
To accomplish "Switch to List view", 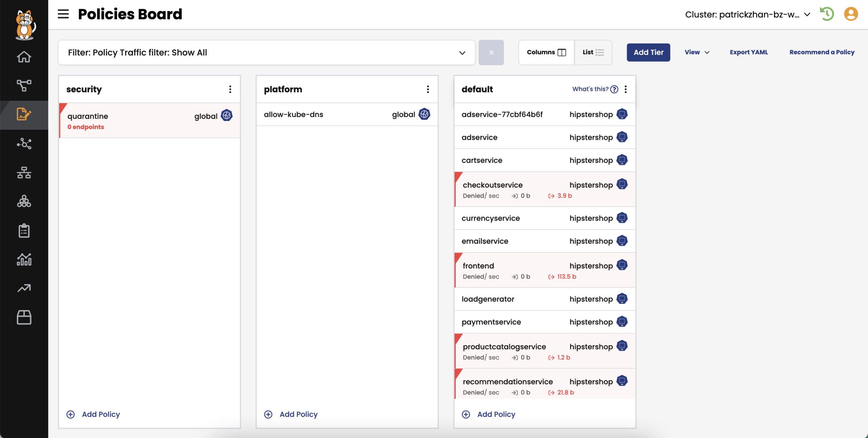I will click(593, 52).
